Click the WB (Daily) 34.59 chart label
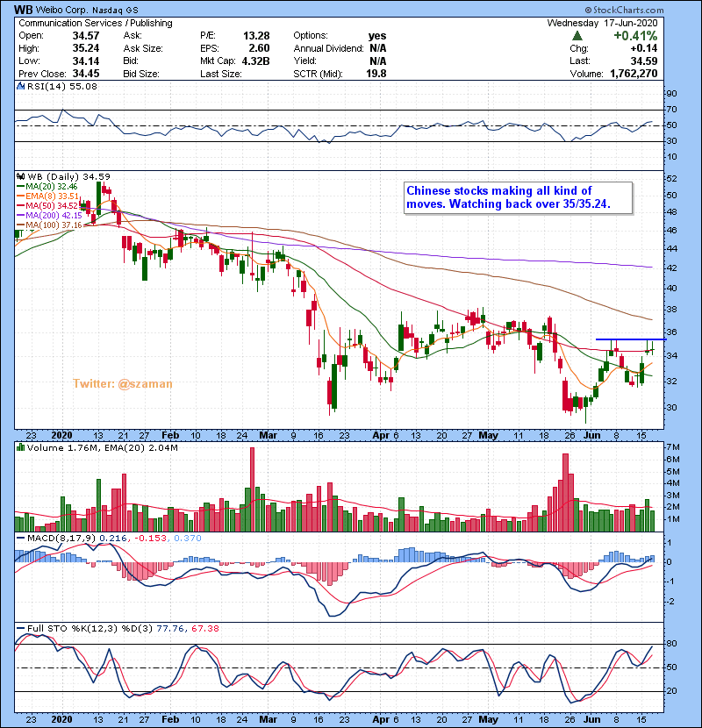Viewport: 702px width, 728px height. [69, 176]
